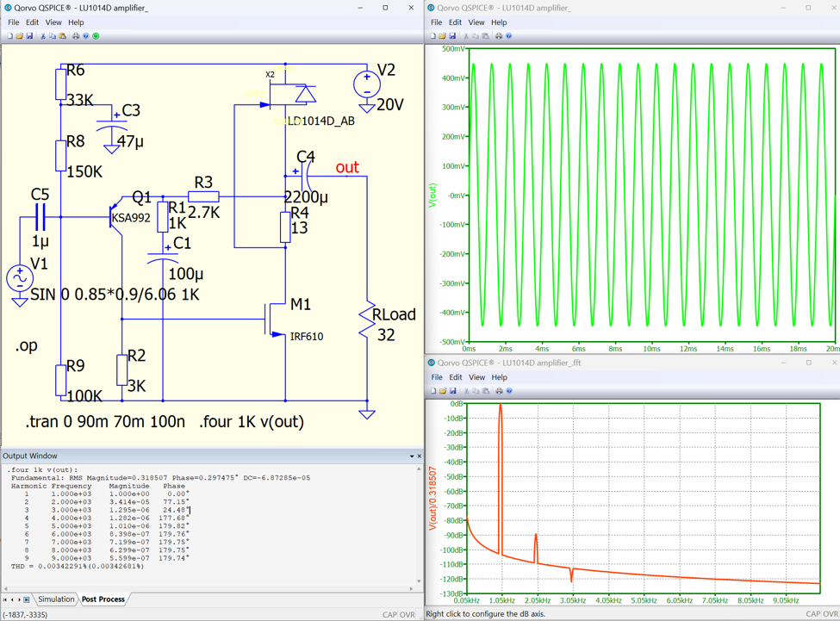Open View menu in FFT window
Screen dimensions: 840x621
click(476, 377)
